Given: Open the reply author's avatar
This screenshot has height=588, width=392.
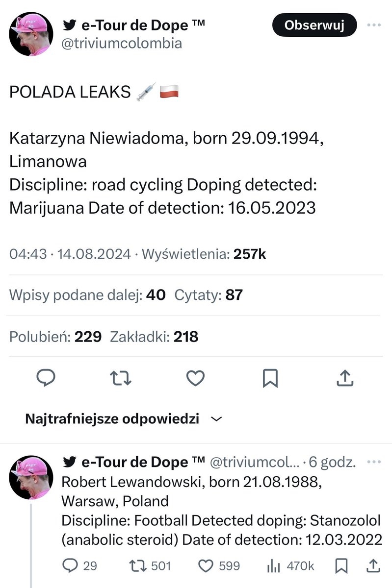Looking at the screenshot, I should point(31,476).
